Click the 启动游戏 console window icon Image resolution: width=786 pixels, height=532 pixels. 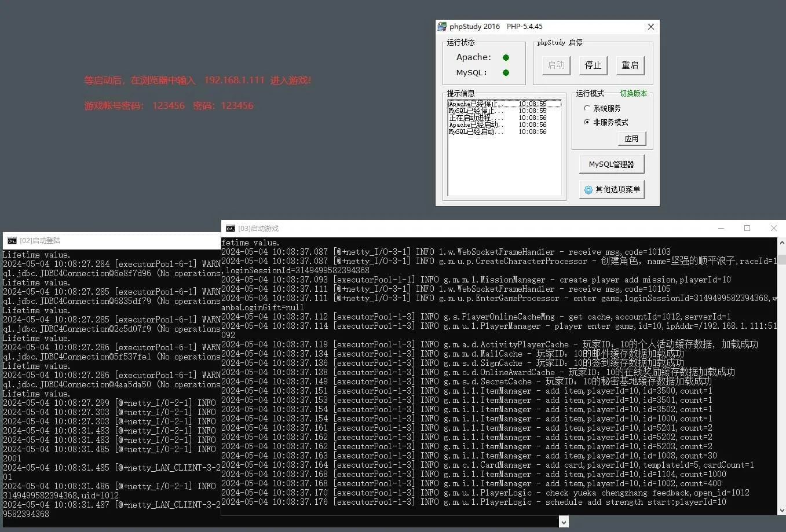[x=231, y=229]
